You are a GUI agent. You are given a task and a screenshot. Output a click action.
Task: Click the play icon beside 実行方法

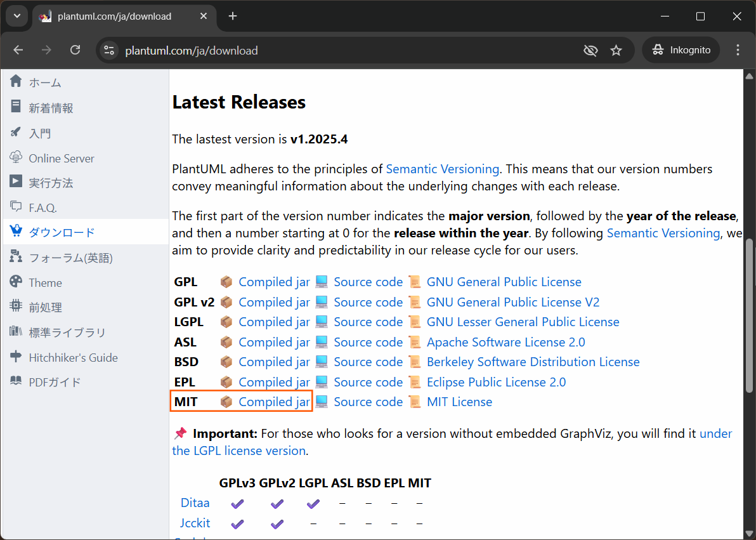(16, 181)
